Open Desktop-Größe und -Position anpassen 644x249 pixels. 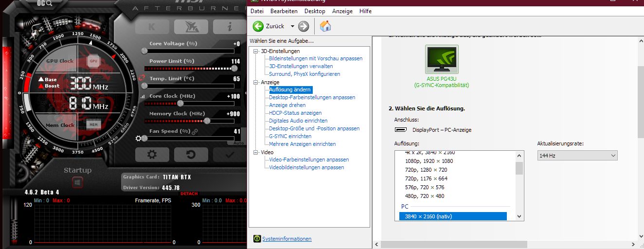[314, 128]
